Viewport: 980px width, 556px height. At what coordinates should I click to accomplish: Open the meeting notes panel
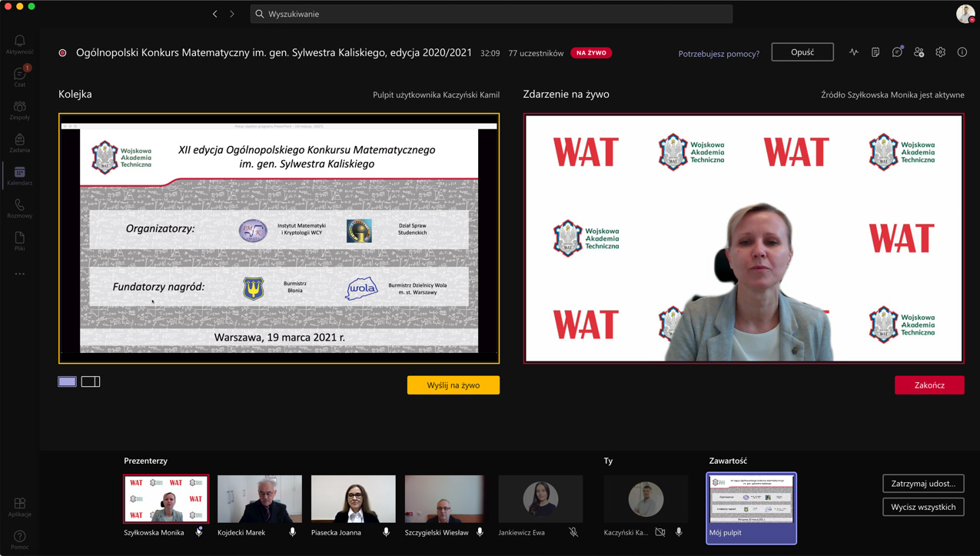[875, 52]
